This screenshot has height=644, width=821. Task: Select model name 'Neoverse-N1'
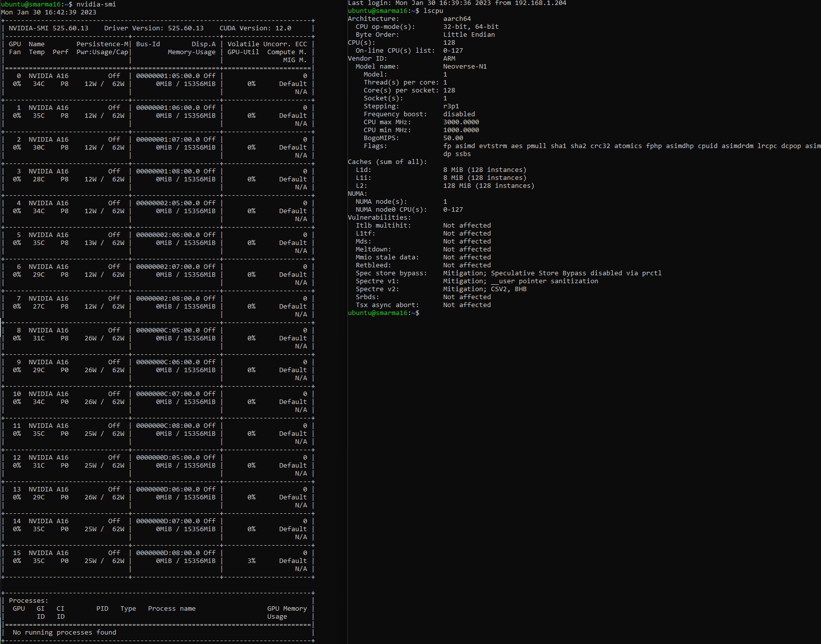point(465,66)
